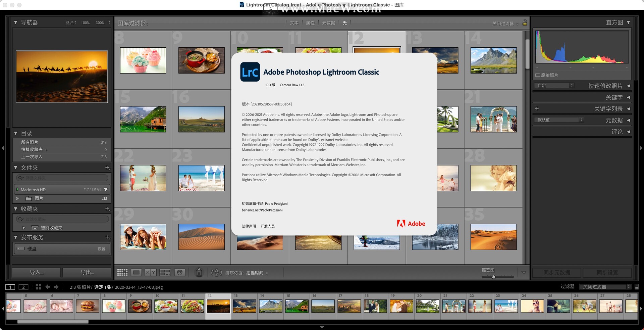
Task: Select 无 filter tab
Action: [344, 23]
